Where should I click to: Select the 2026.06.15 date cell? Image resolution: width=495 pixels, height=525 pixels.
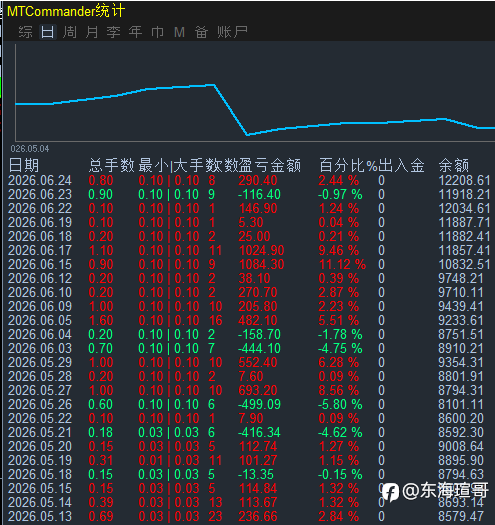(x=40, y=265)
